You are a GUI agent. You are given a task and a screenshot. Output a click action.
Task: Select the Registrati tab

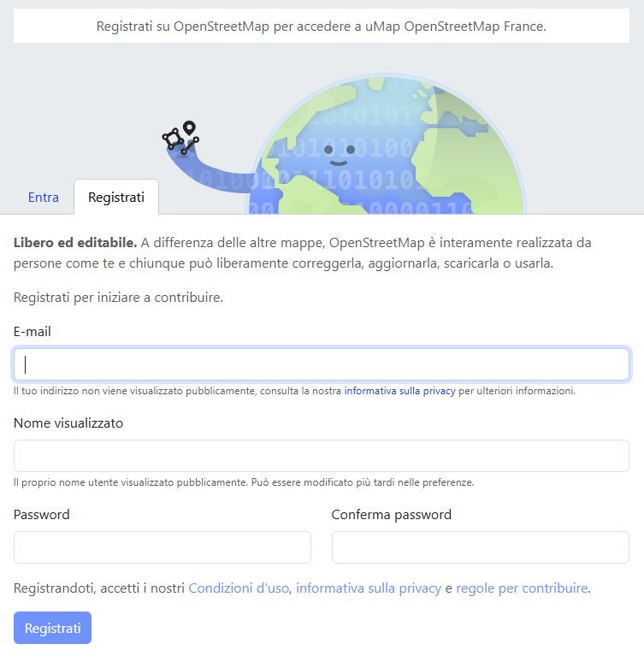[x=116, y=198]
